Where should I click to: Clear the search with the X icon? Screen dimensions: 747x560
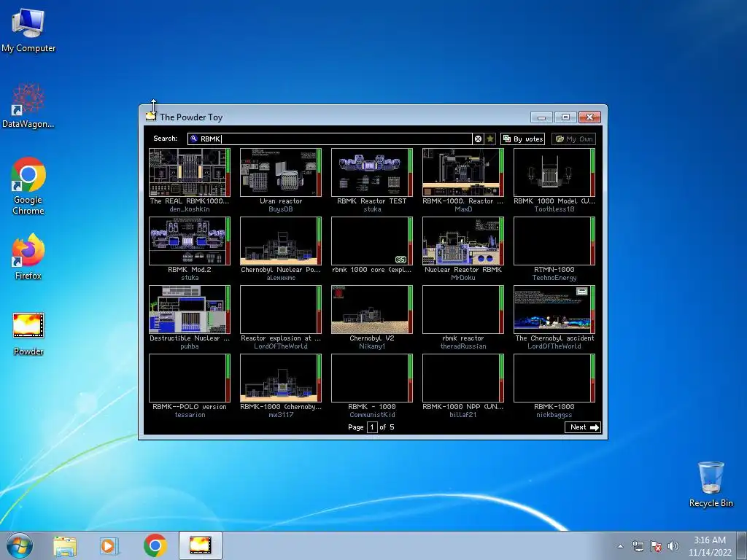tap(478, 139)
